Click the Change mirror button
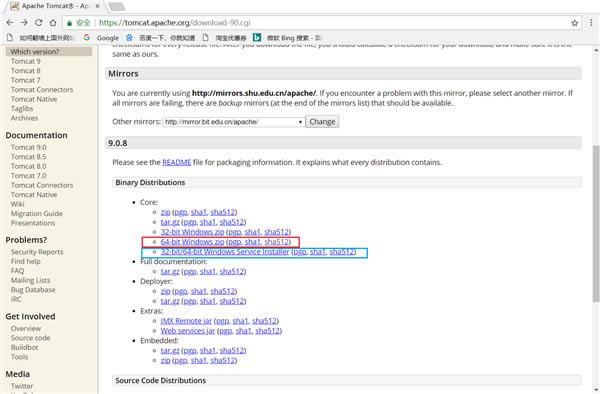Viewport: 600px width, 394px height. (322, 122)
